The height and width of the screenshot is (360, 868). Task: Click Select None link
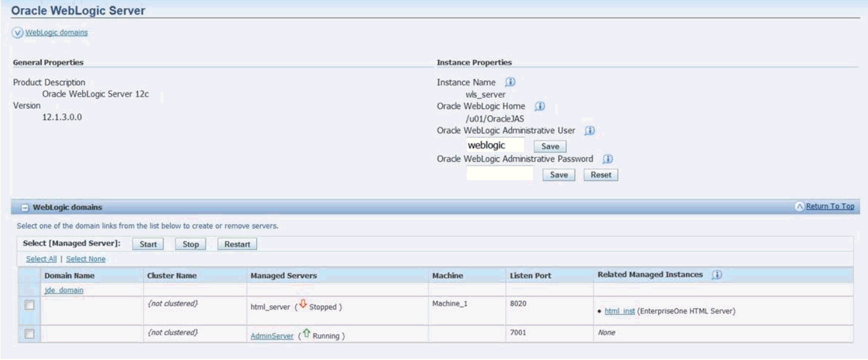(86, 259)
